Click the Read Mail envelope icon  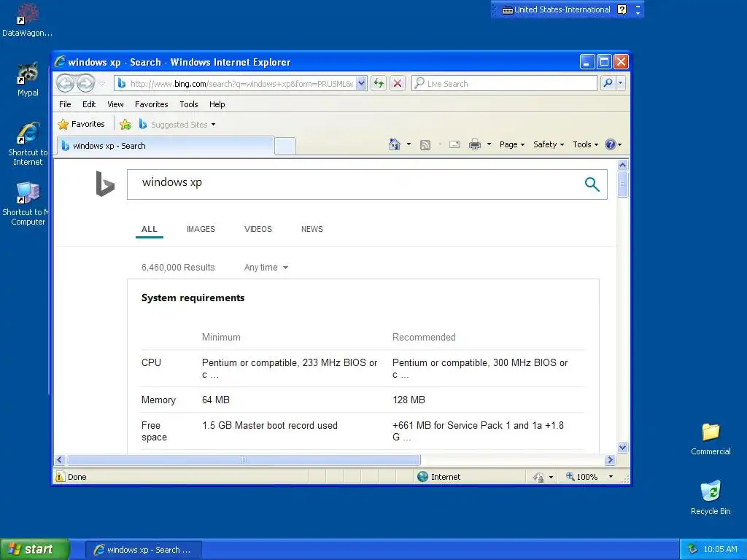[x=454, y=144]
